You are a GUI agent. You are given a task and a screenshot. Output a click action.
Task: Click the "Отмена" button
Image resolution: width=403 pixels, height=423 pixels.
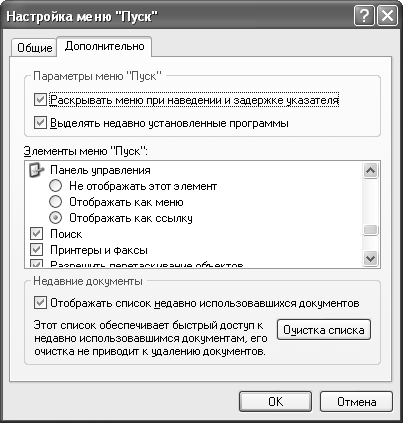click(356, 402)
